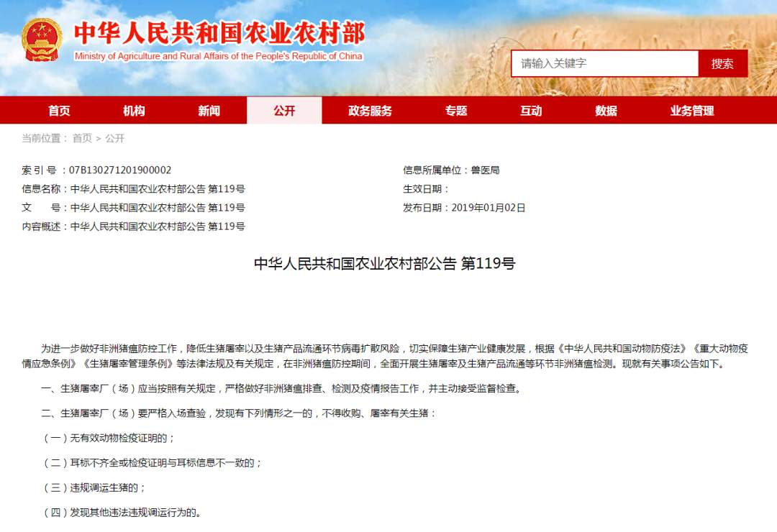Click the 首页 breadcrumb link
777x532 pixels.
pos(82,138)
